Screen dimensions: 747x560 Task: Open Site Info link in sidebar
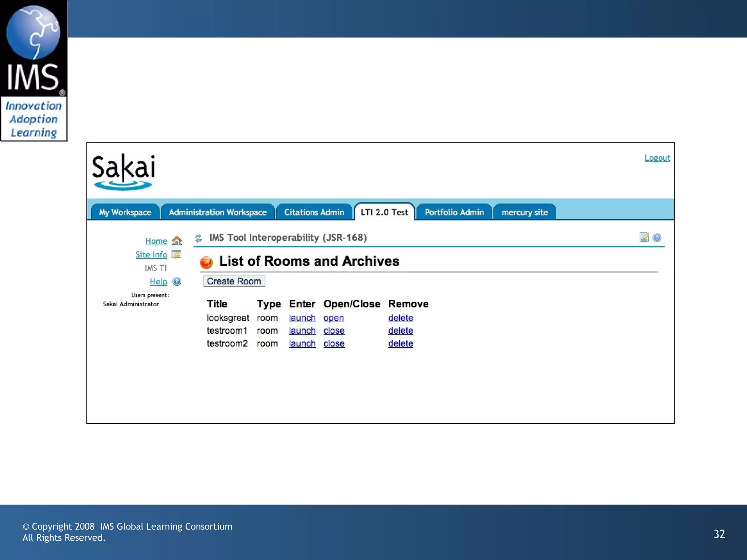151,254
